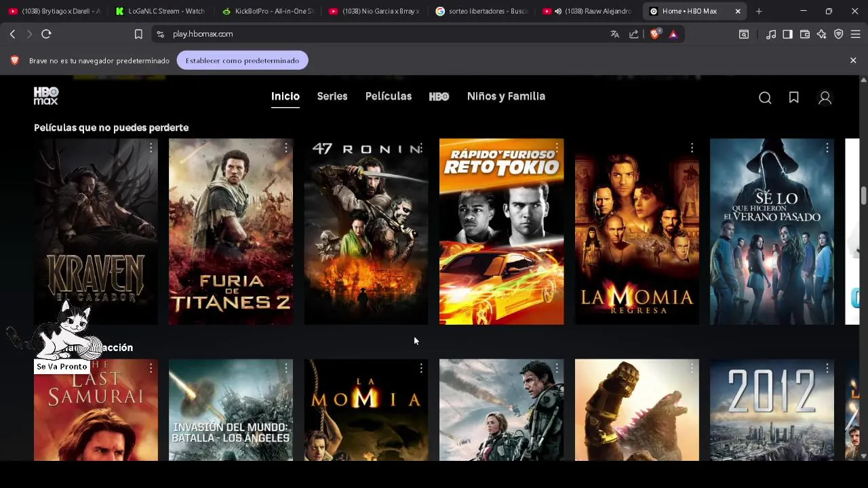The width and height of the screenshot is (868, 488).
Task: Open Kraven El Cazador movie poster
Action: point(96,232)
